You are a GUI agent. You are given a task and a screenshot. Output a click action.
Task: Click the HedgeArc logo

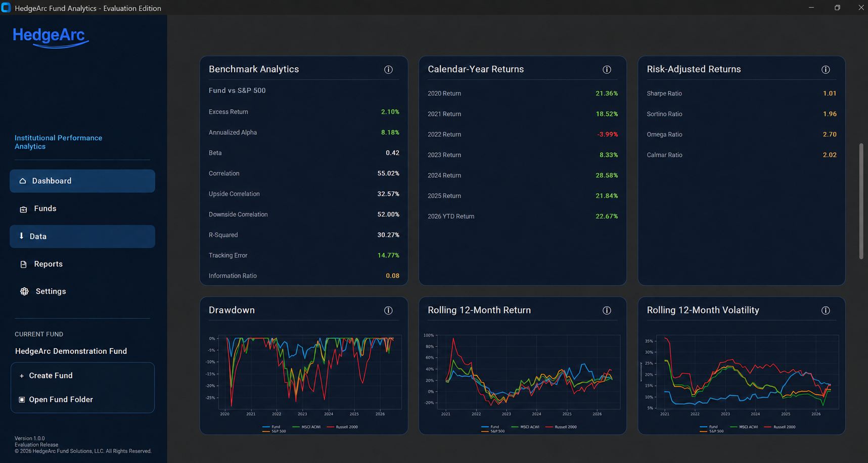point(51,37)
